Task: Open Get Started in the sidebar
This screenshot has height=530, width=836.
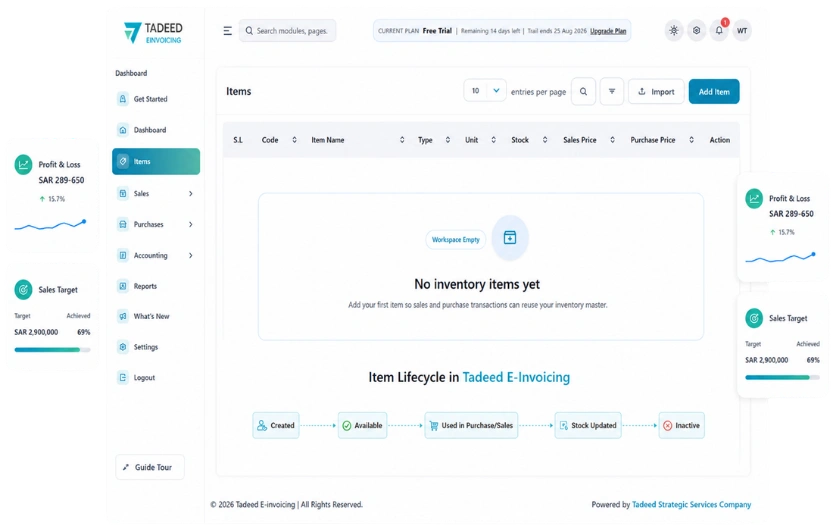Action: (x=156, y=99)
